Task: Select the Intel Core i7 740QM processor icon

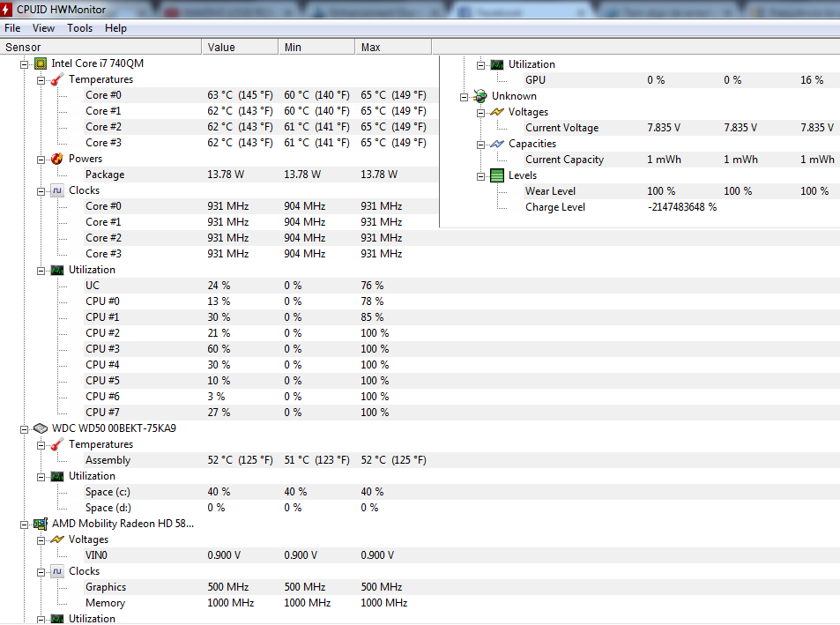Action: coord(41,63)
